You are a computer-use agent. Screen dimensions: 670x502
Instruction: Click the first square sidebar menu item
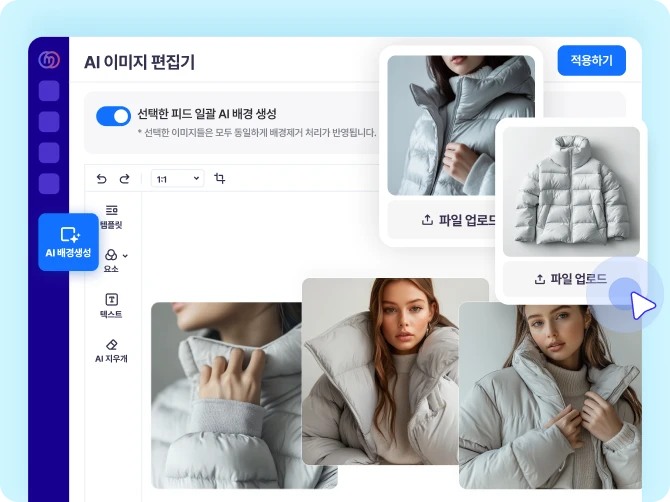click(49, 91)
